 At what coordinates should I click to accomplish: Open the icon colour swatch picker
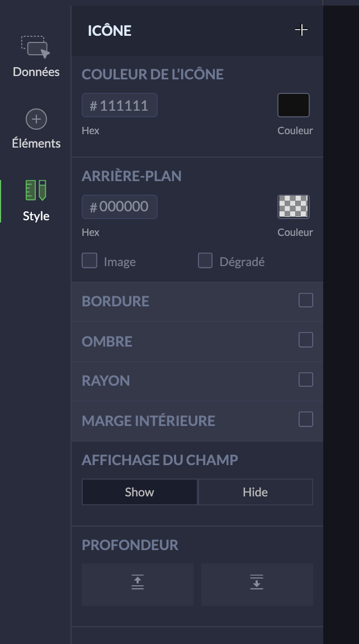pyautogui.click(x=294, y=105)
